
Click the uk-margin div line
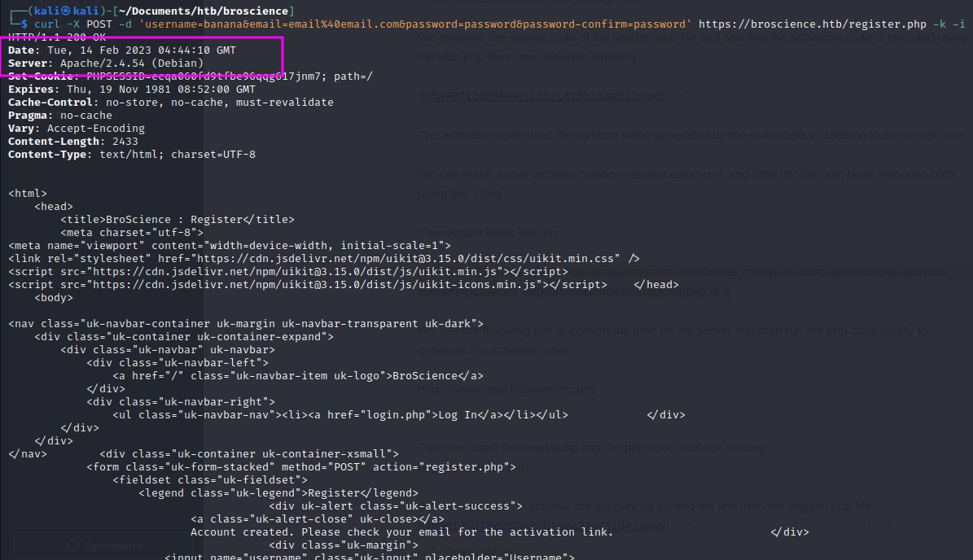344,545
